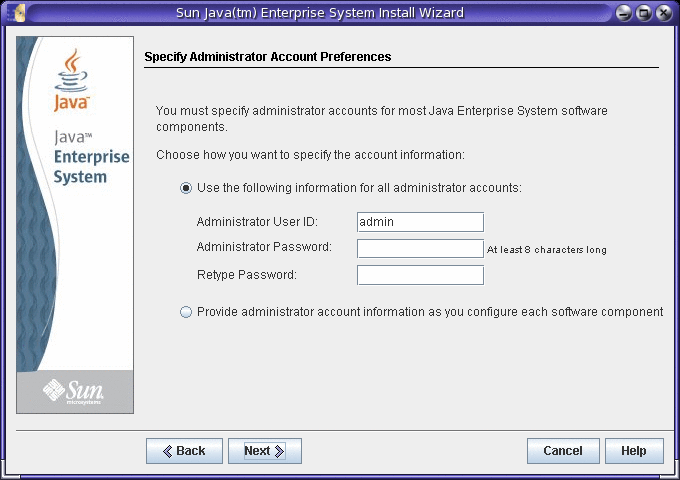Click the 'Retype Password:' label

pos(247,275)
